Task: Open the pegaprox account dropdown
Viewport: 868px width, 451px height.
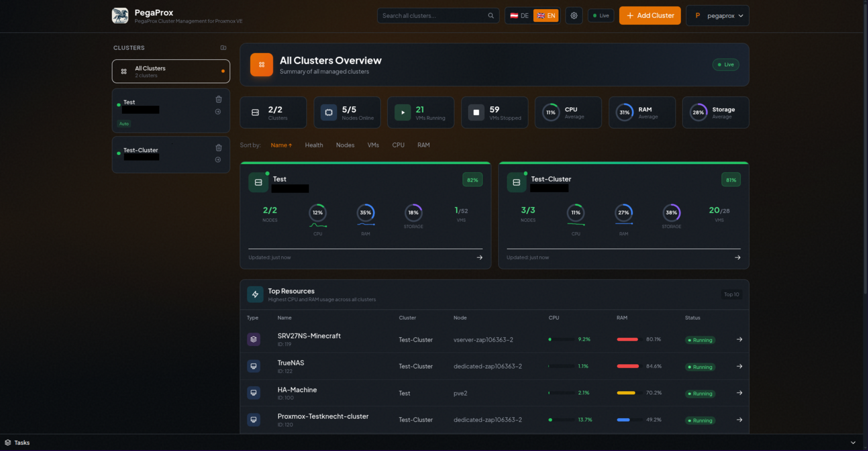Action: 717,15
